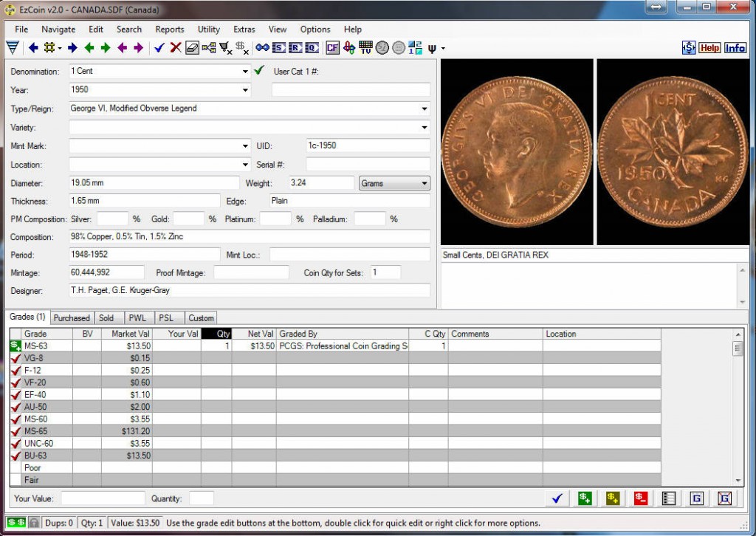The height and width of the screenshot is (536, 756).
Task: Click the filter funnel icon in toolbar
Action: pyautogui.click(x=13, y=48)
